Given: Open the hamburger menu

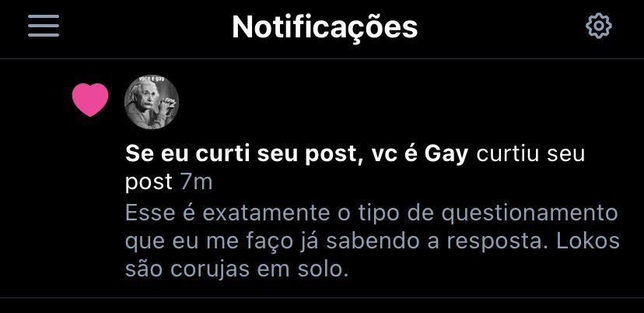Looking at the screenshot, I should tap(44, 26).
